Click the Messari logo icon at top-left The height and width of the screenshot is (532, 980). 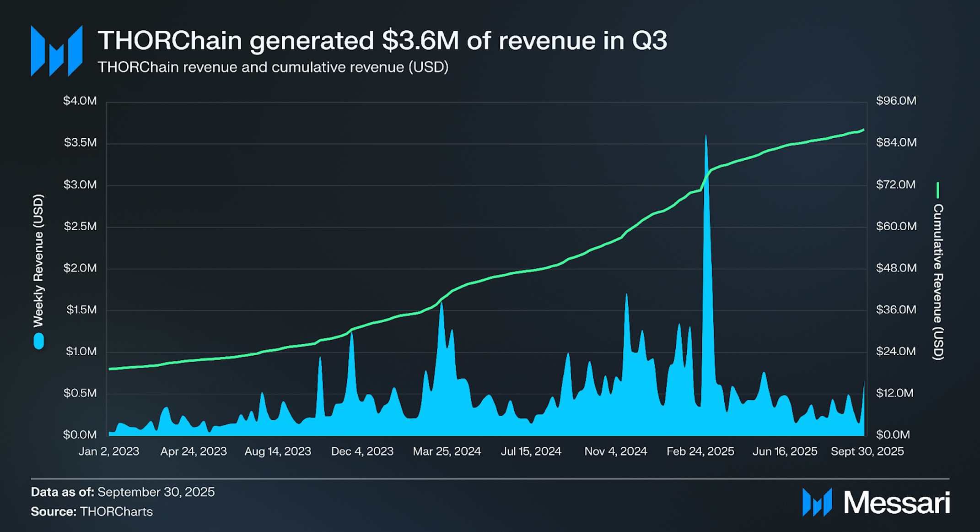coord(56,51)
